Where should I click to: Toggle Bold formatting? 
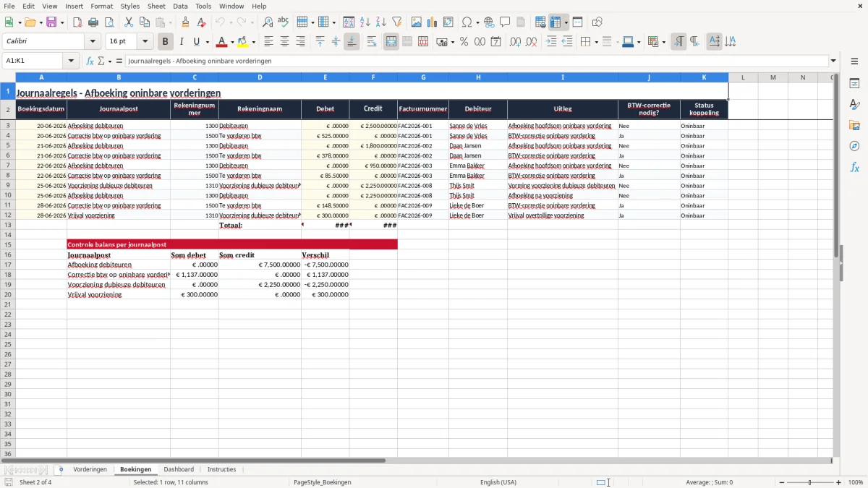click(x=165, y=42)
